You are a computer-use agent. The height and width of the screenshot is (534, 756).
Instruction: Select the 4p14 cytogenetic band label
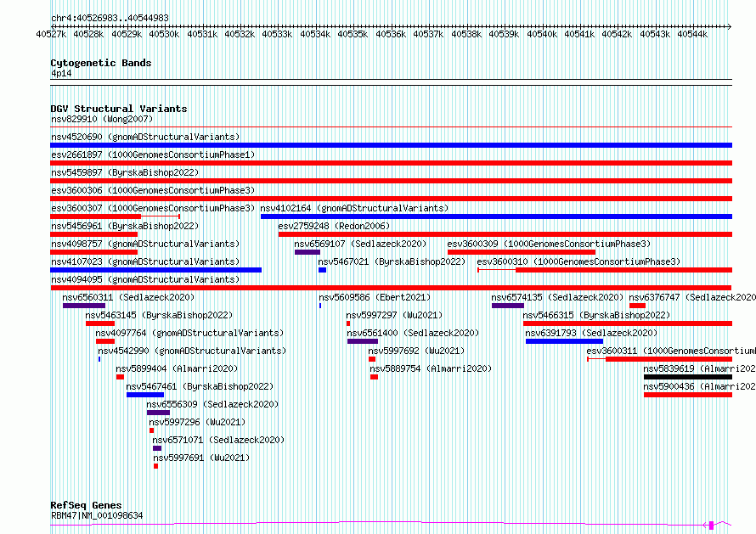(61, 73)
